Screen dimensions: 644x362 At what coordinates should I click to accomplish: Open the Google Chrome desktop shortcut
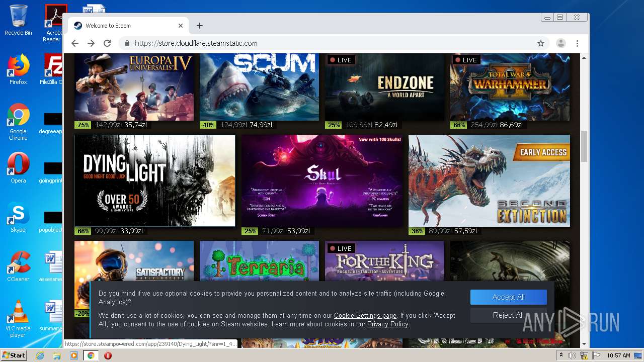coord(18,122)
